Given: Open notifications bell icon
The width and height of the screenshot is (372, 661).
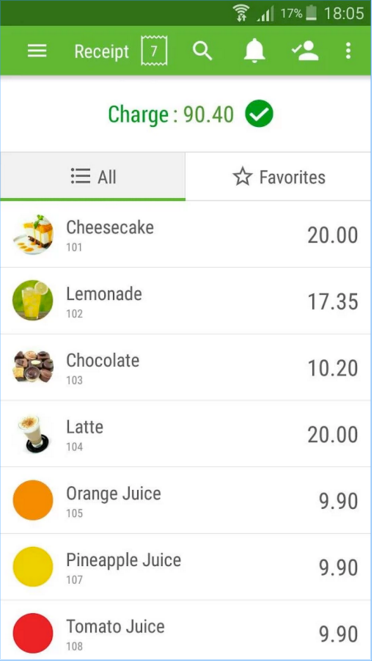Looking at the screenshot, I should coord(254,51).
